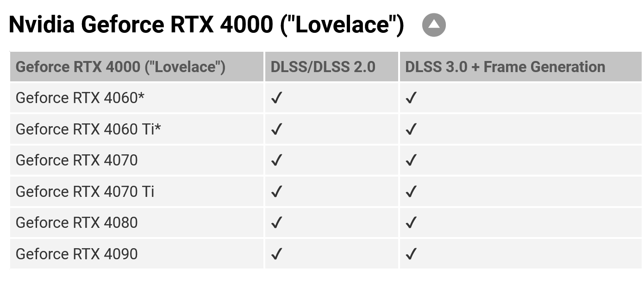Click the DLSS 3.0 checkmark for RTX 4070 Ti
The image size is (644, 281).
tap(411, 191)
